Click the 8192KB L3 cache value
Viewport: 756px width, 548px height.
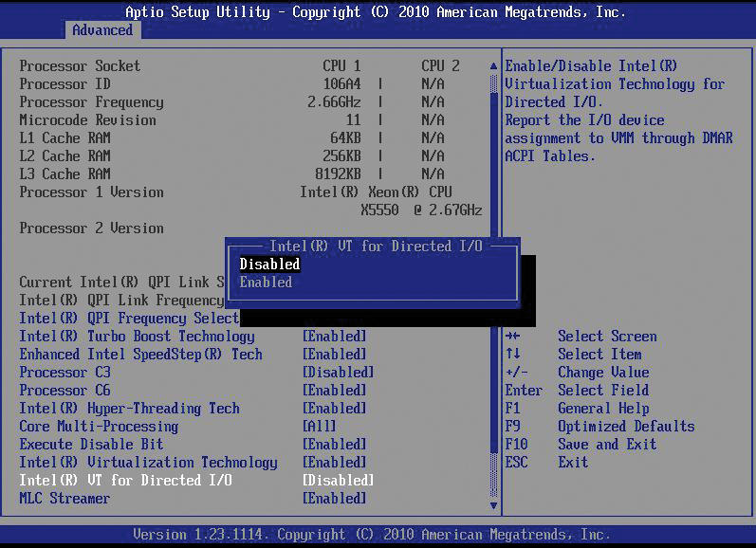click(x=338, y=174)
